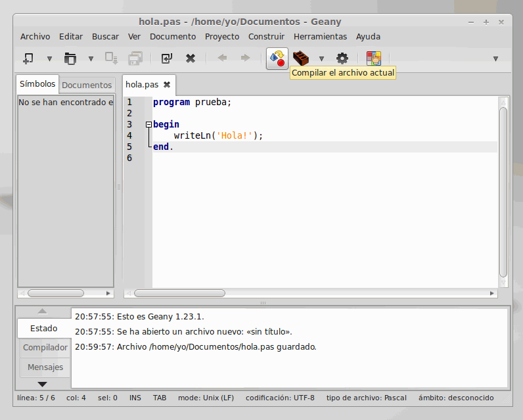
Task: Click the editor vertical scrollbar
Action: tap(503, 191)
